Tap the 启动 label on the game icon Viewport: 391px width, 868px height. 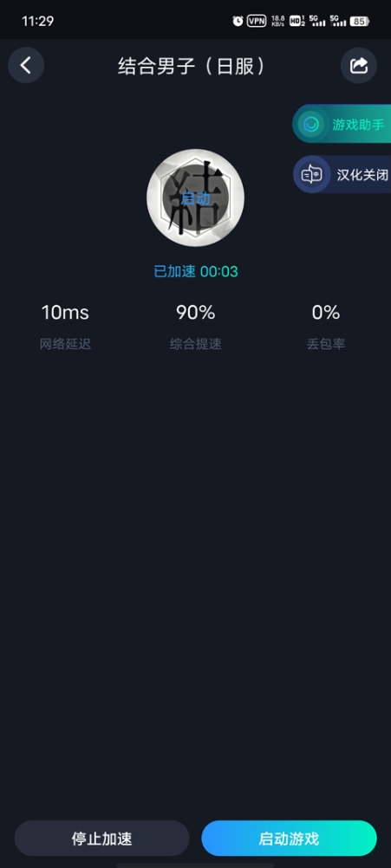196,198
